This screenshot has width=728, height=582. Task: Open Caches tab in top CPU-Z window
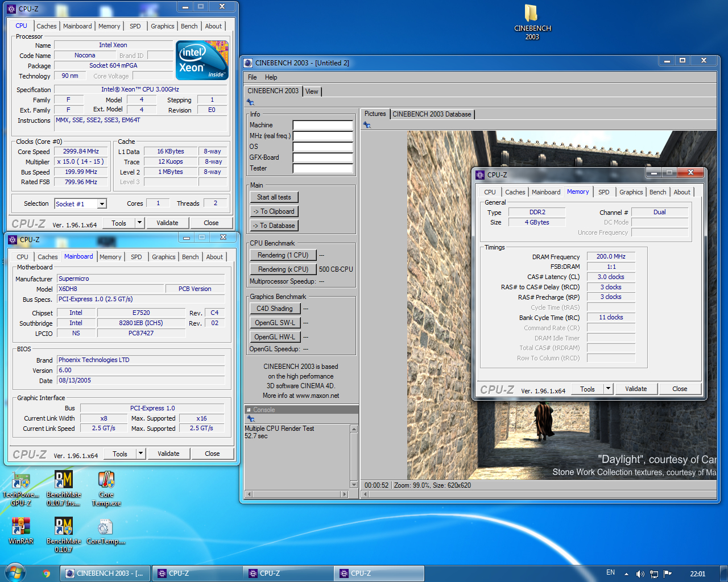46,26
